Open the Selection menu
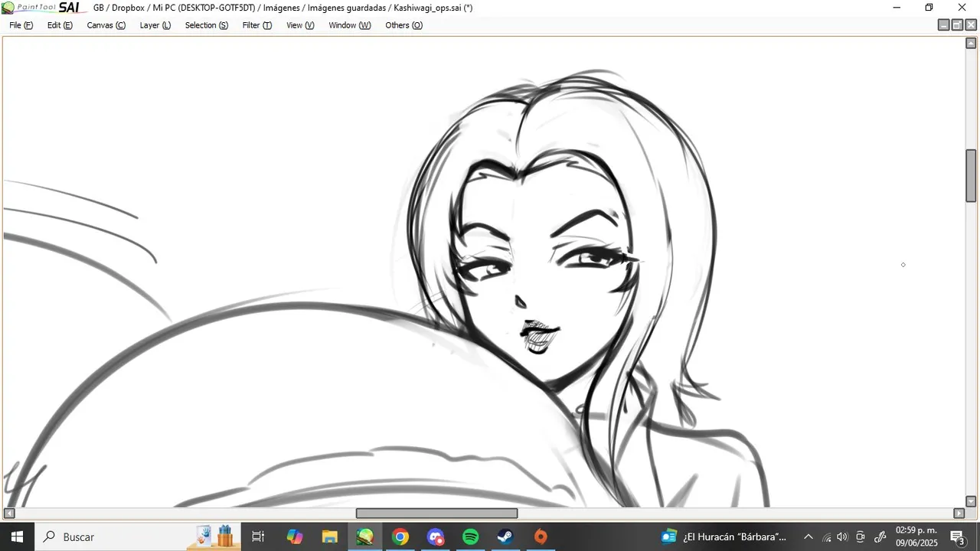Viewport: 980px width, 551px height. coord(206,25)
